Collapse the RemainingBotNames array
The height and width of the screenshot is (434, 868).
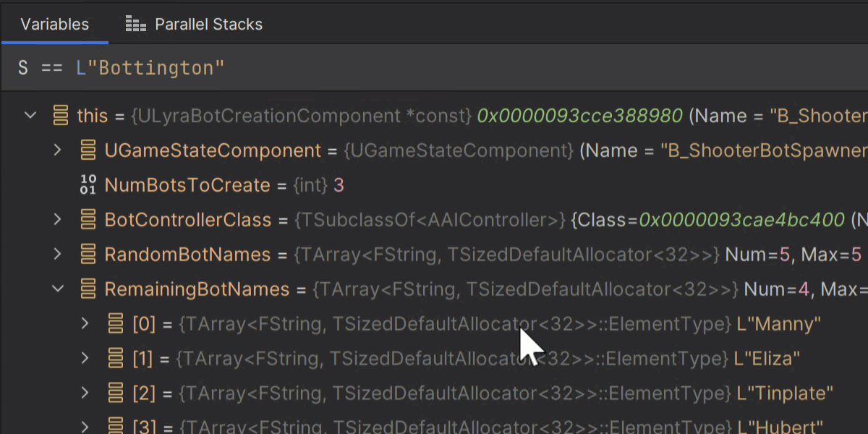click(x=58, y=289)
